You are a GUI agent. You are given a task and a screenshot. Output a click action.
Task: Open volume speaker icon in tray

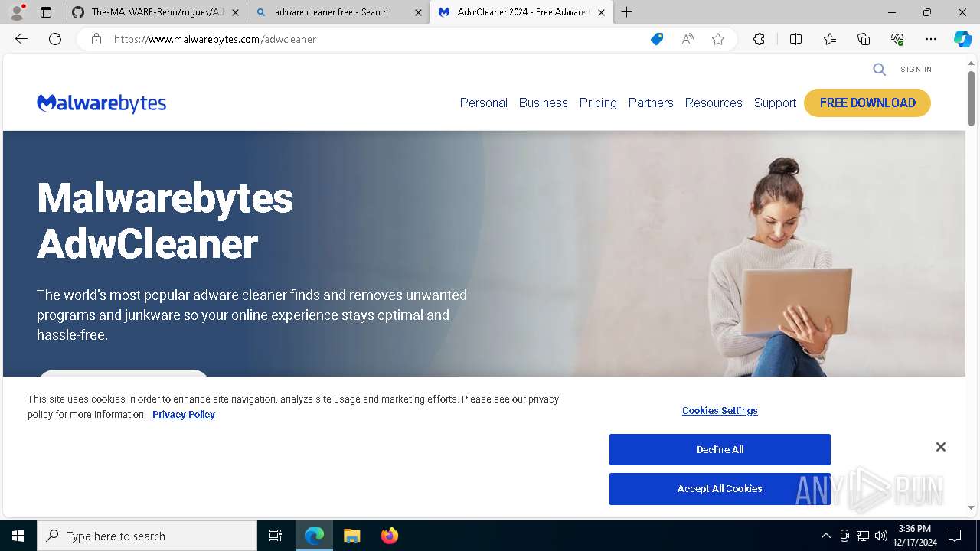click(881, 536)
